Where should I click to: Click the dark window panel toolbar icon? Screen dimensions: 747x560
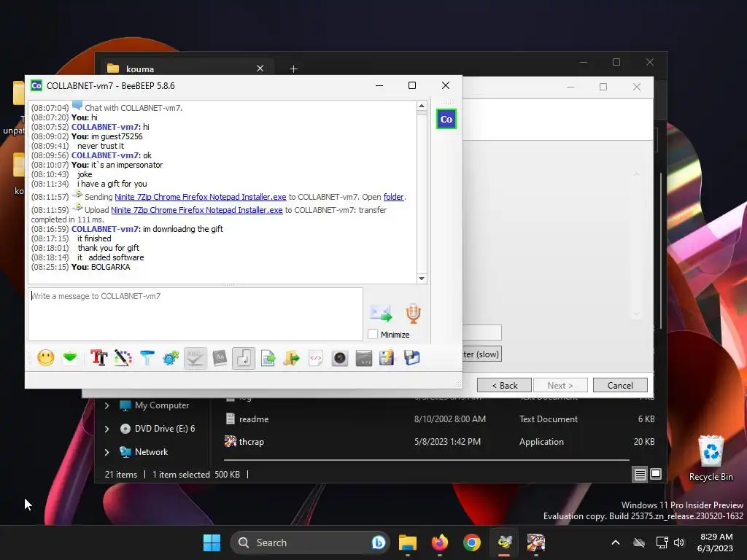point(363,357)
